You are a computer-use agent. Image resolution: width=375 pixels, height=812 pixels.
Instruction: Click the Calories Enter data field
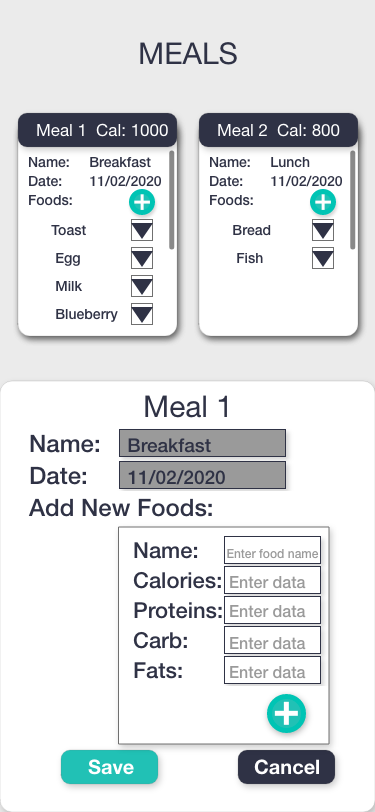click(x=272, y=580)
